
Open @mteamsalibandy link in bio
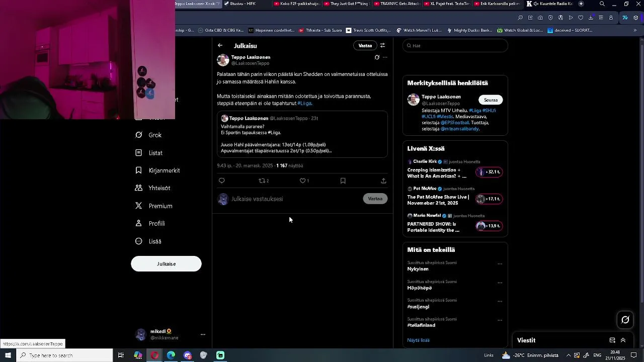click(x=459, y=129)
